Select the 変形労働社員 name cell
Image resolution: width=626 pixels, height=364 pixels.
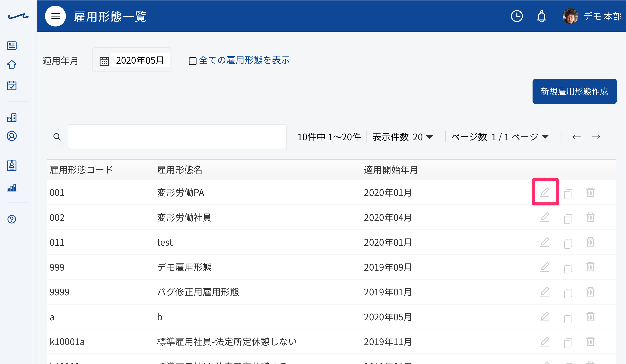tap(184, 217)
